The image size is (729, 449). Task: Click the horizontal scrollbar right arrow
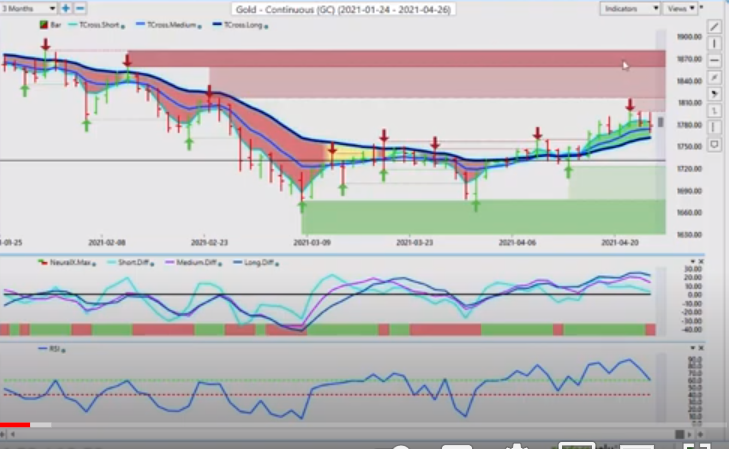coord(689,434)
